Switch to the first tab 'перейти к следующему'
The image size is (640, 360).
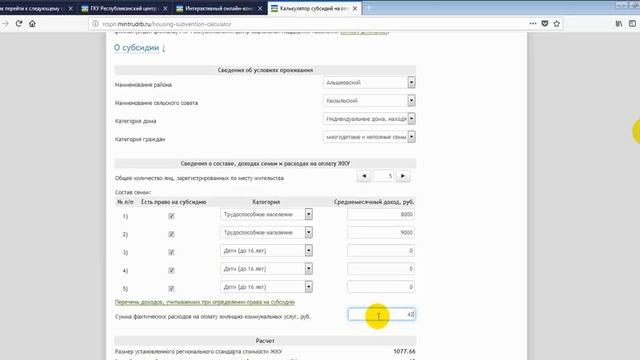(x=35, y=8)
